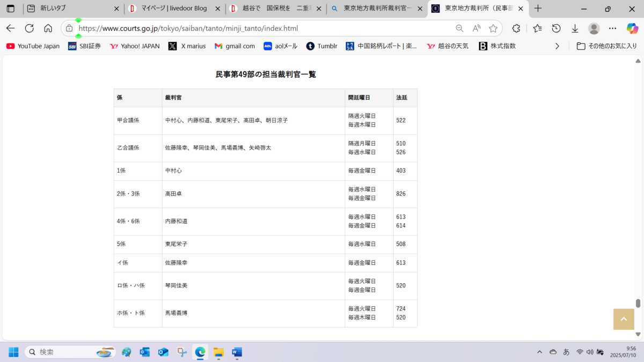Open the 株式指数 bookmark
The width and height of the screenshot is (644, 362).
pos(497,46)
